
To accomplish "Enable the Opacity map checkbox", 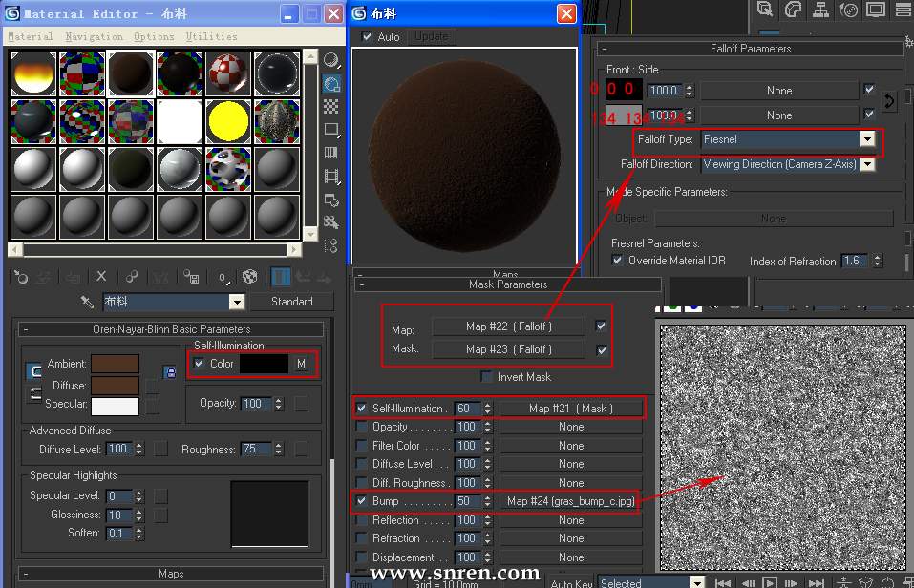I will tap(361, 427).
